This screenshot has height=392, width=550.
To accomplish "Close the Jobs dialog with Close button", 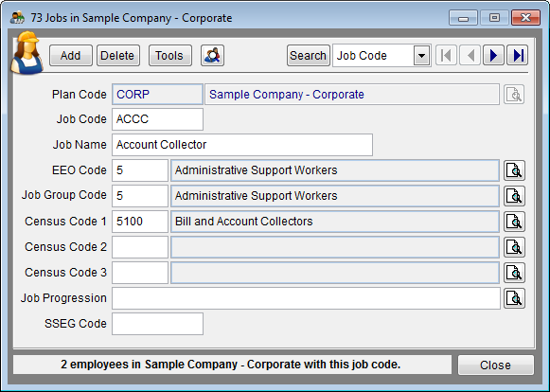I will point(496,365).
